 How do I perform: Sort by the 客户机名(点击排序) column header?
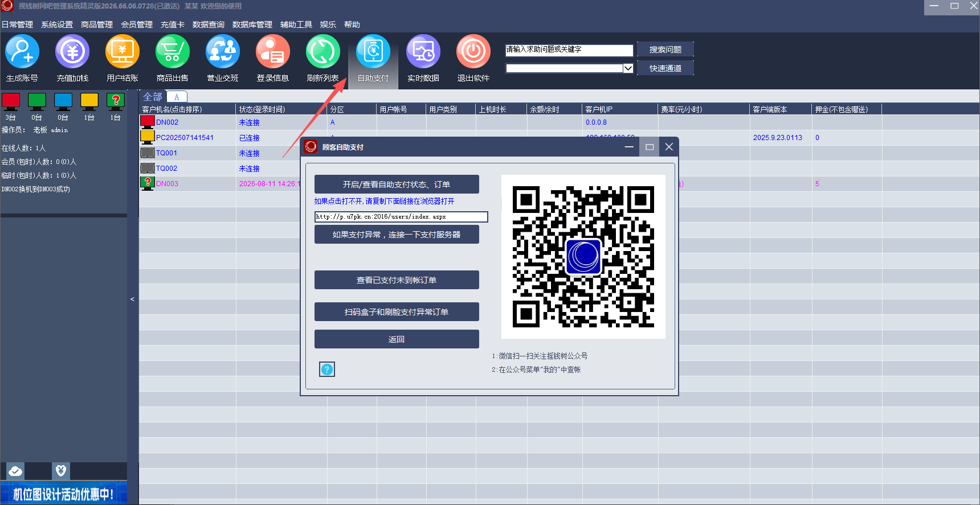[187, 109]
